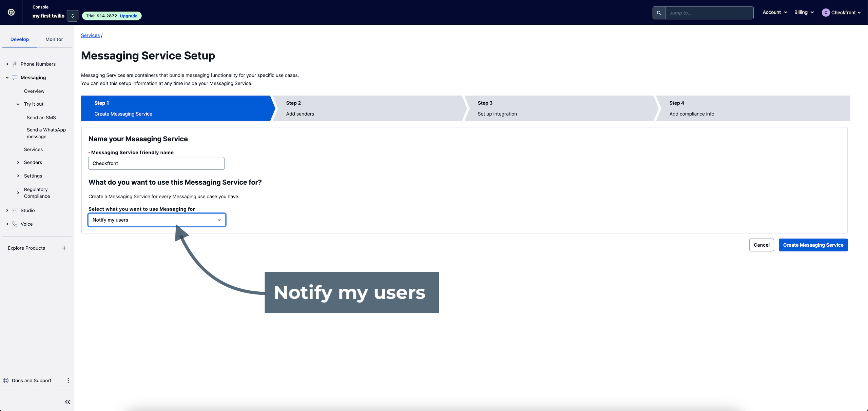Click the Services breadcrumb link
Screen dimensions: 868x411
tap(90, 35)
